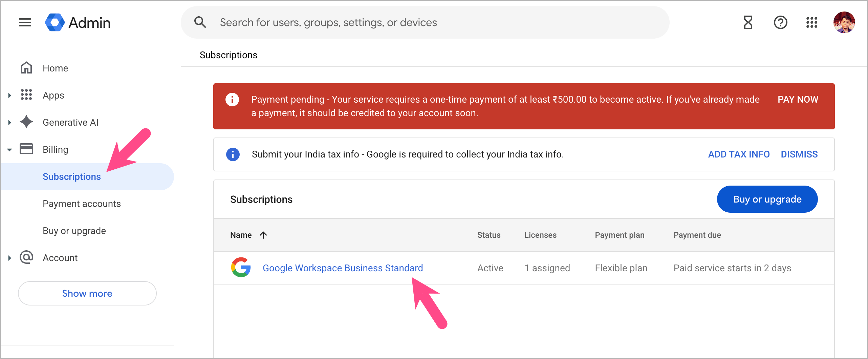Dismiss the India tax info notice
The image size is (868, 359).
(799, 154)
